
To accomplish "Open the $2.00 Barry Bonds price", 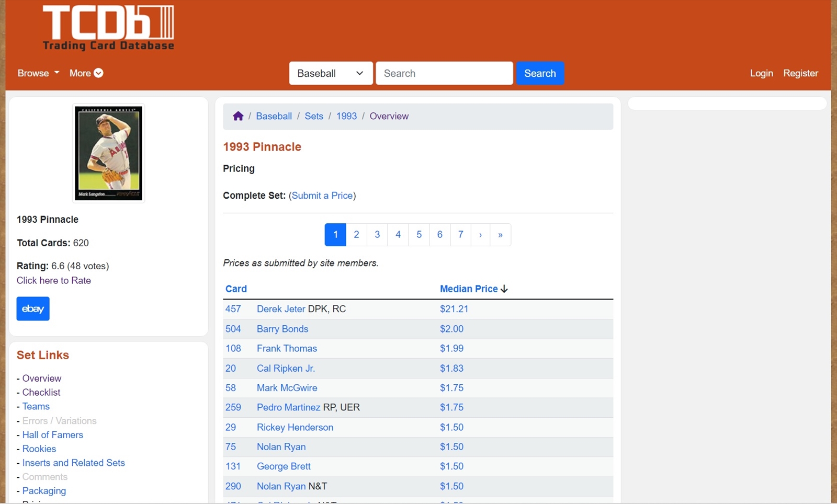I will click(x=451, y=329).
